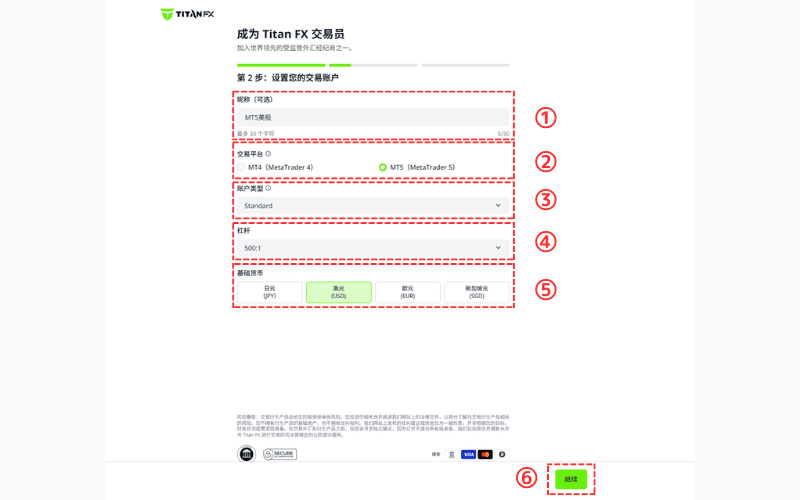Click the heading 成为 Titan FX 交易员
Screen dimensions: 800x500
tap(290, 34)
